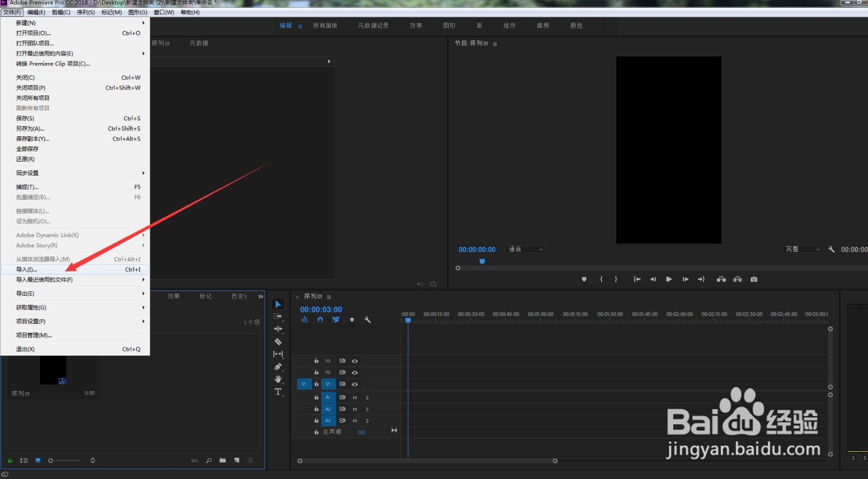Switch Project panel to icon view

[38, 461]
